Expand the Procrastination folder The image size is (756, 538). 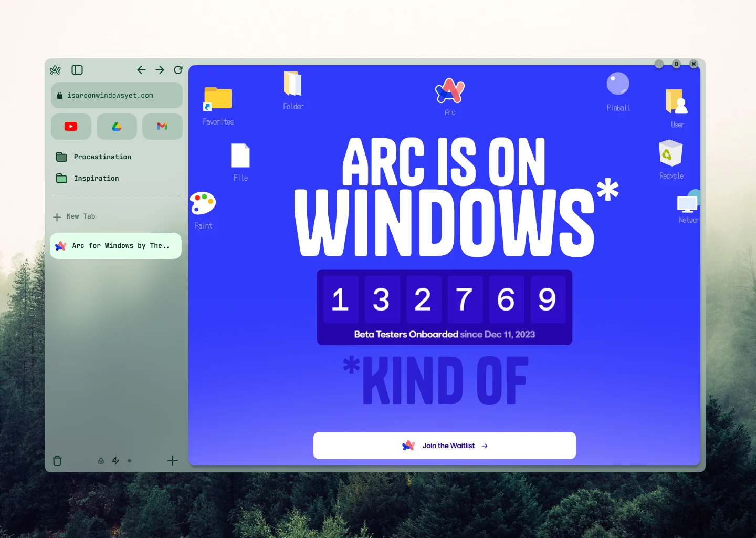pyautogui.click(x=102, y=157)
